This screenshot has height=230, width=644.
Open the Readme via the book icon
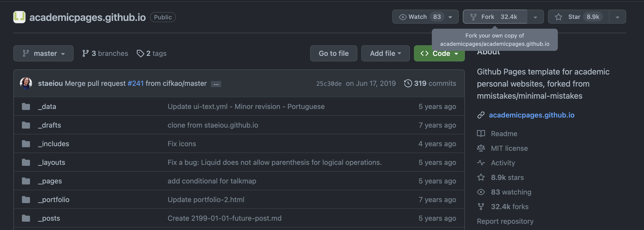481,134
